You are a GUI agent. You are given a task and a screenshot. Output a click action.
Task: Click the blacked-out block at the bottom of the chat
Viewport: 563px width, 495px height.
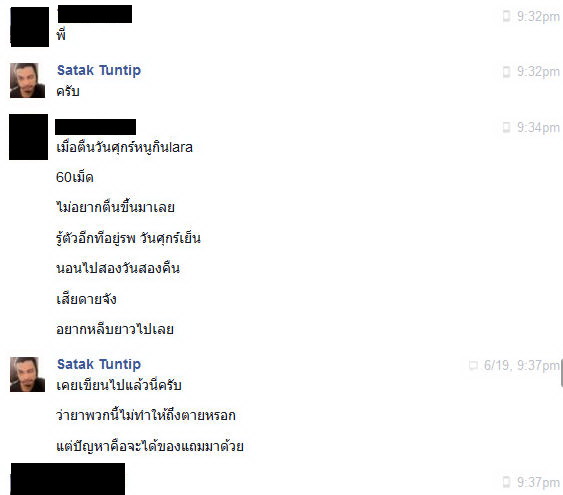68,479
